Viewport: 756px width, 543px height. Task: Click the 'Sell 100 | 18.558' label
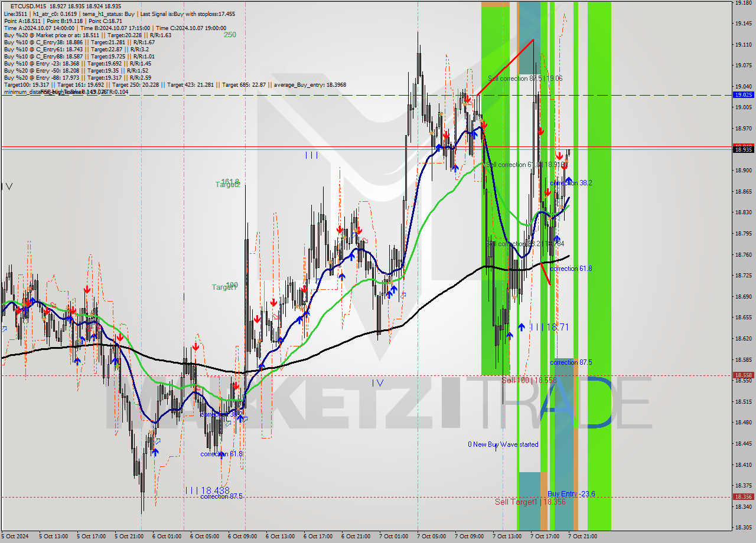(529, 381)
